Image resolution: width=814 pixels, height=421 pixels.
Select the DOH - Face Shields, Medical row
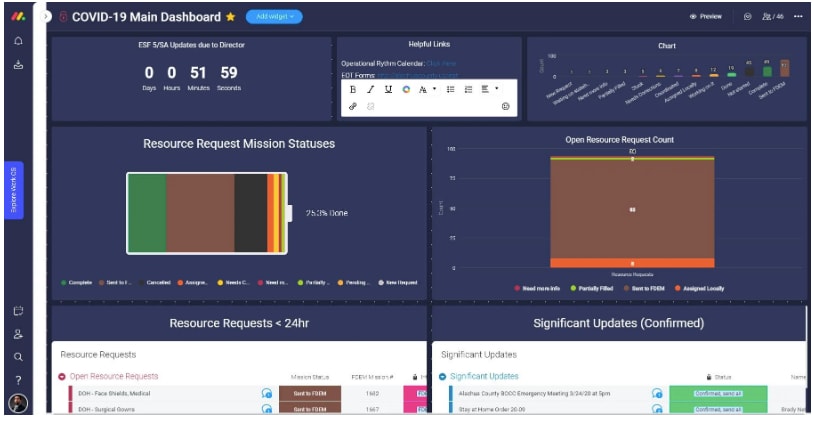(x=114, y=393)
